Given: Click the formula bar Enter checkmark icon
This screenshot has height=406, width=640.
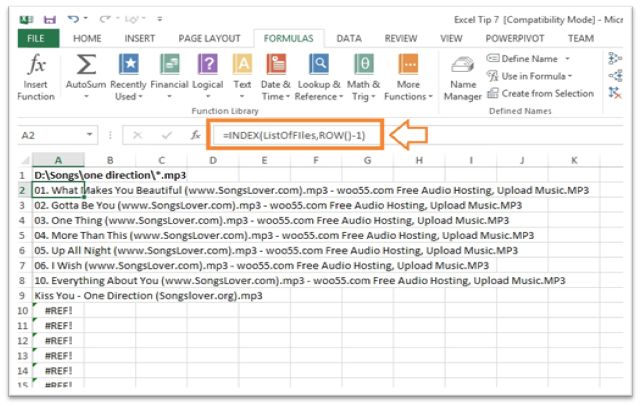Looking at the screenshot, I should [x=167, y=135].
